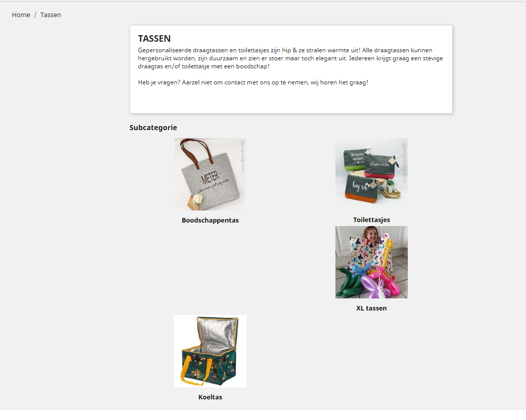The image size is (526, 420).
Task: Click the brown leather handles of the tote bag
Action: (196, 153)
